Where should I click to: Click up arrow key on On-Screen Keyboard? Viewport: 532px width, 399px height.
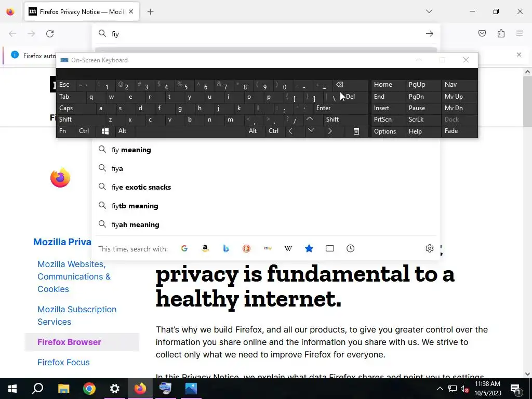(x=310, y=119)
